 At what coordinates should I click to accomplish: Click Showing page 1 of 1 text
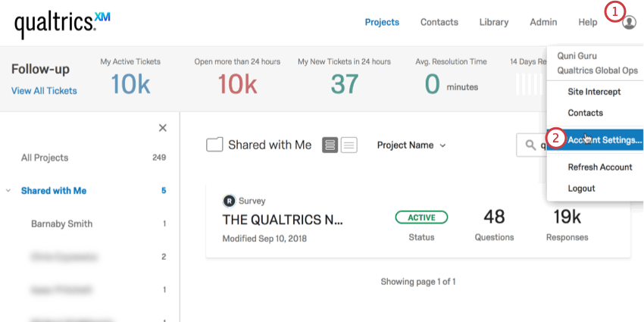[x=418, y=282]
